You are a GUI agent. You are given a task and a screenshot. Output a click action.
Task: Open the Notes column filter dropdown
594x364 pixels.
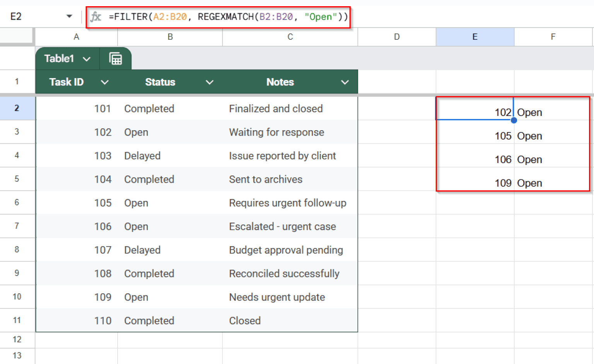(345, 82)
